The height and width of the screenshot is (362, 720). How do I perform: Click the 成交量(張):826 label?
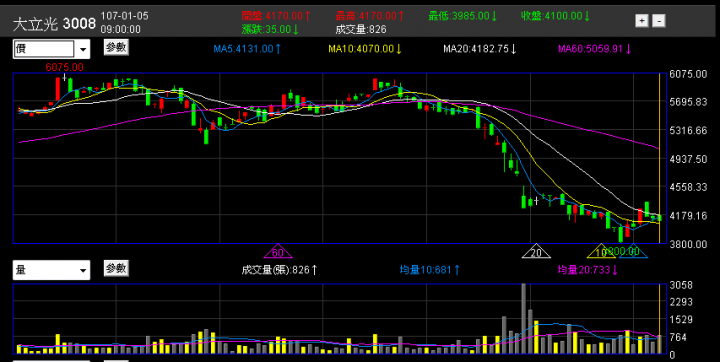[x=279, y=270]
